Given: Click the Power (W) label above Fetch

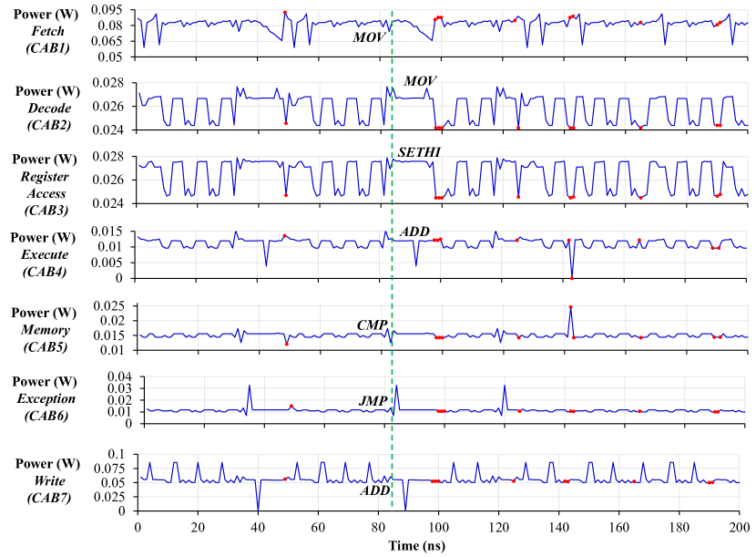Looking at the screenshot, I should coord(46,14).
